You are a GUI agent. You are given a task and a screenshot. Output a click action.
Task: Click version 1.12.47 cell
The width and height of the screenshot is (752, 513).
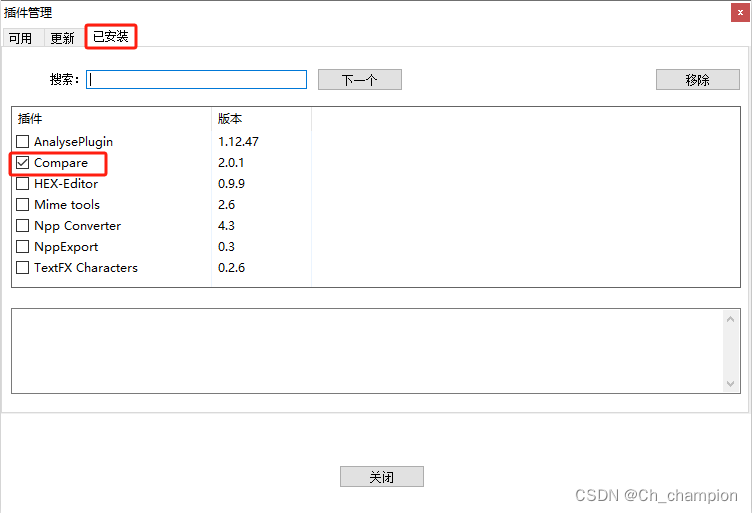[238, 141]
